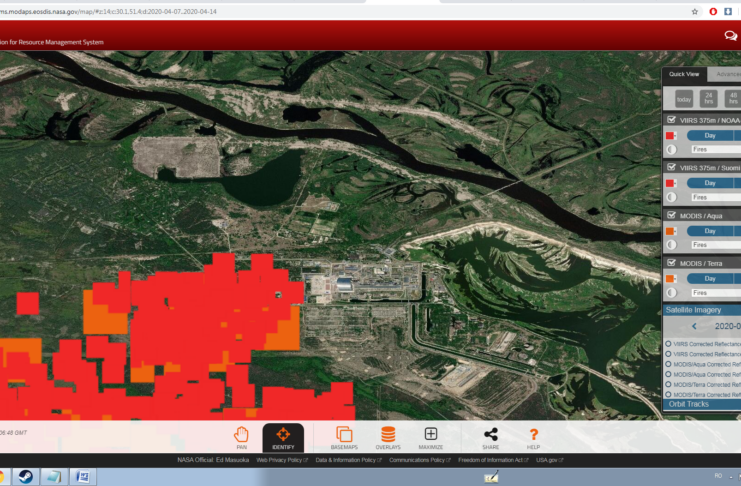Change orange color swatch for MODIS Terra
Viewport: 741px width, 486px height.
[x=670, y=279]
